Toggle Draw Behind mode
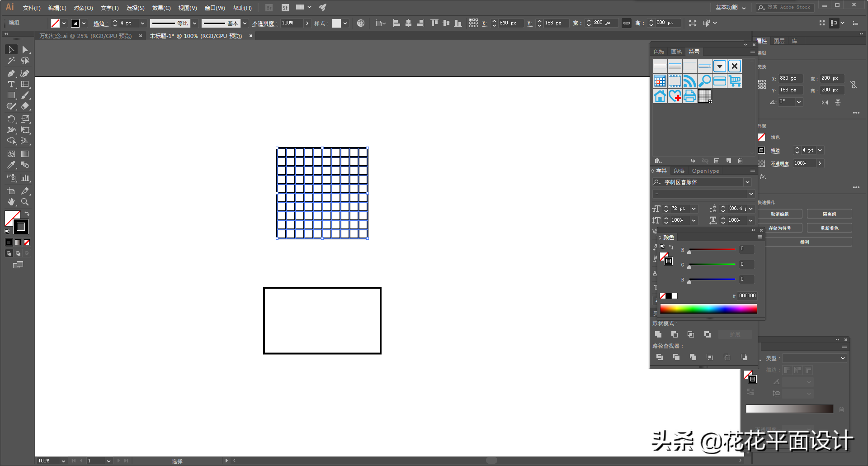Viewport: 868px width, 466px height. click(x=18, y=253)
